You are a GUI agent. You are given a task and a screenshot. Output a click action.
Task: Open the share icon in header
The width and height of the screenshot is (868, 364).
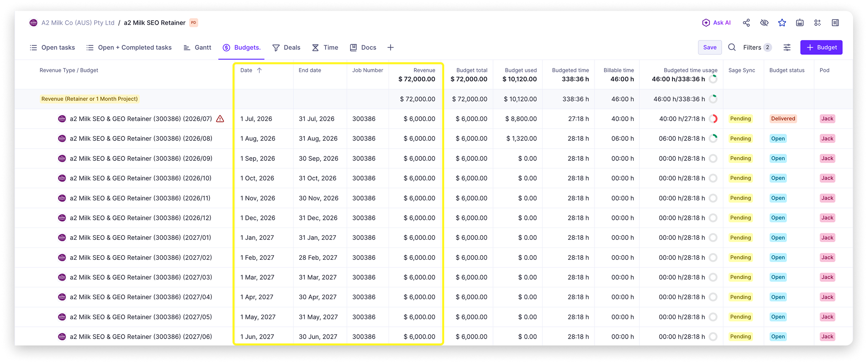pos(746,23)
